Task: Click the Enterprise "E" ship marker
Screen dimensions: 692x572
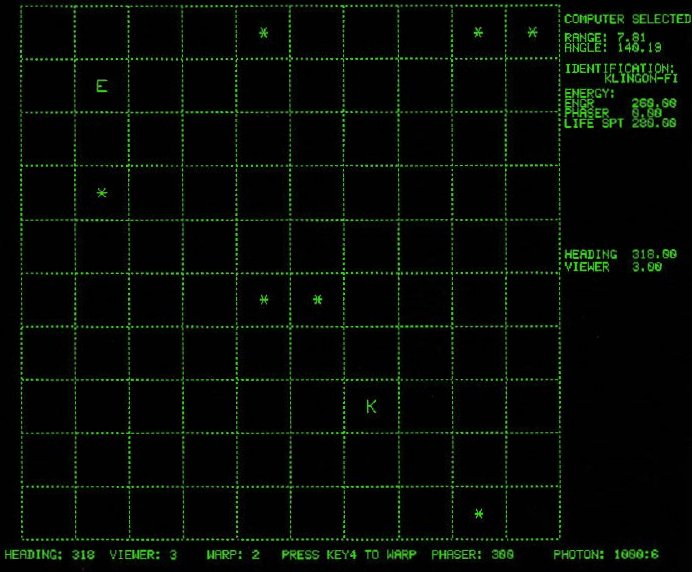Action: pyautogui.click(x=102, y=86)
